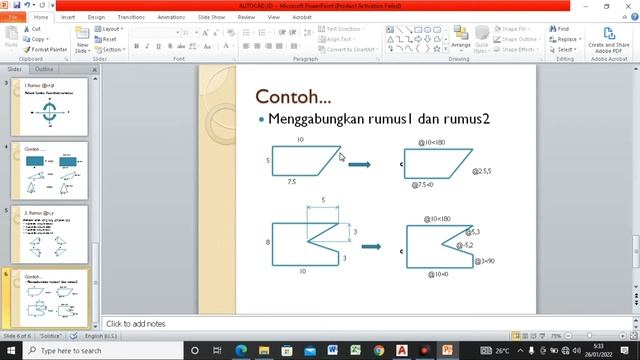640x360 pixels.
Task: Select slide 4 thumbnail
Action: coord(49,171)
